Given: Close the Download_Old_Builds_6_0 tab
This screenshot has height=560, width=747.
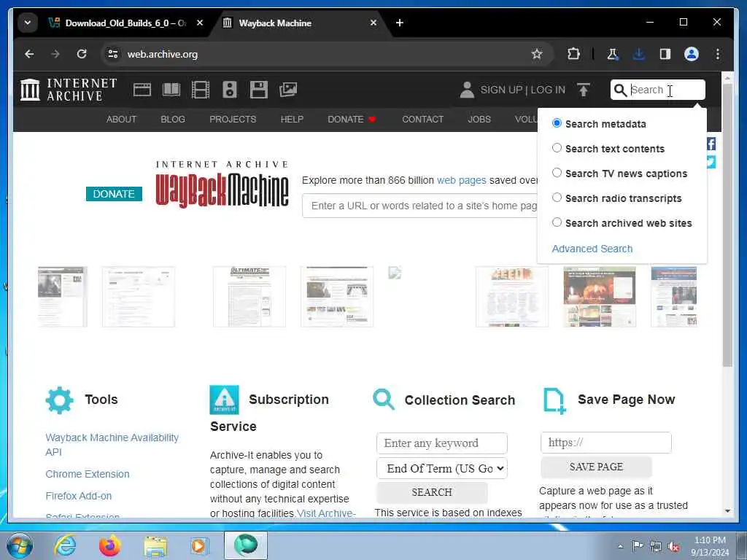Looking at the screenshot, I should pos(200,23).
